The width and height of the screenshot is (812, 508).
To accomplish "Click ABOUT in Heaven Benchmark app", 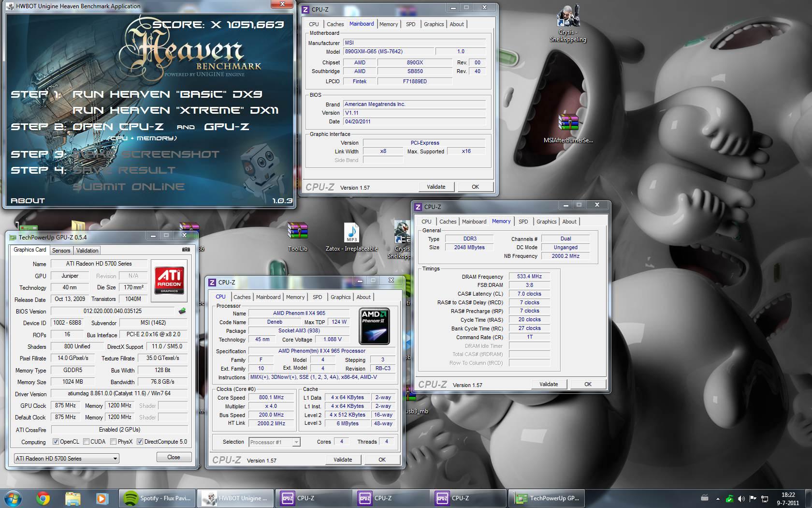I will click(x=28, y=200).
